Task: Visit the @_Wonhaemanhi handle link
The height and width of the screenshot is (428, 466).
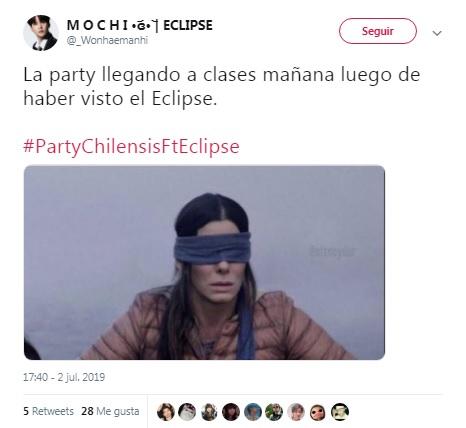Action: [x=107, y=40]
